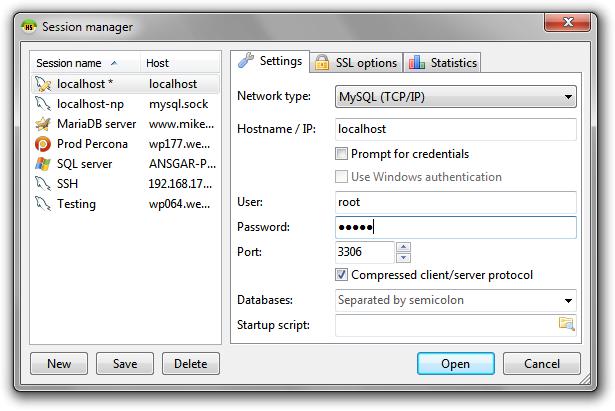615x411 pixels.
Task: Open the Network type dropdown
Action: coord(456,96)
